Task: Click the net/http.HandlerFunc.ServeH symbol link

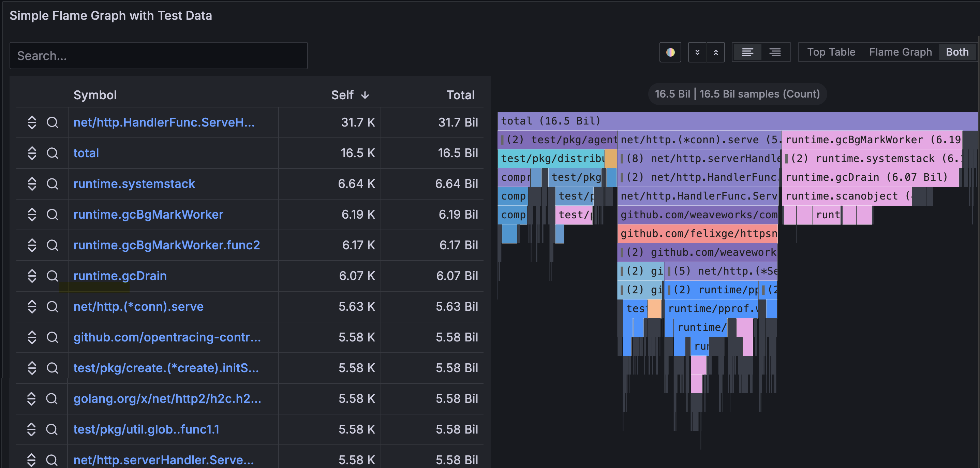Action: pos(164,122)
